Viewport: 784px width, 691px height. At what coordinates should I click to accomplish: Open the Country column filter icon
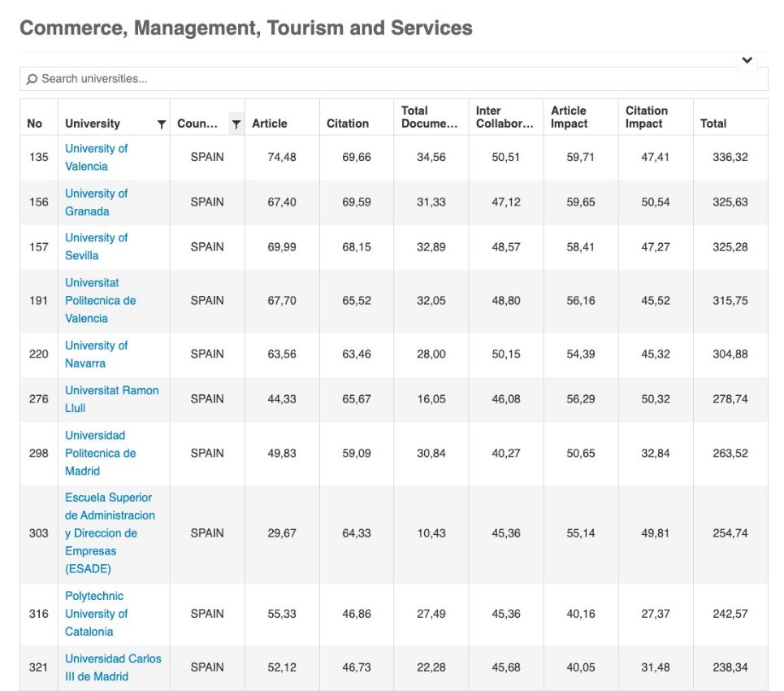pyautogui.click(x=236, y=124)
